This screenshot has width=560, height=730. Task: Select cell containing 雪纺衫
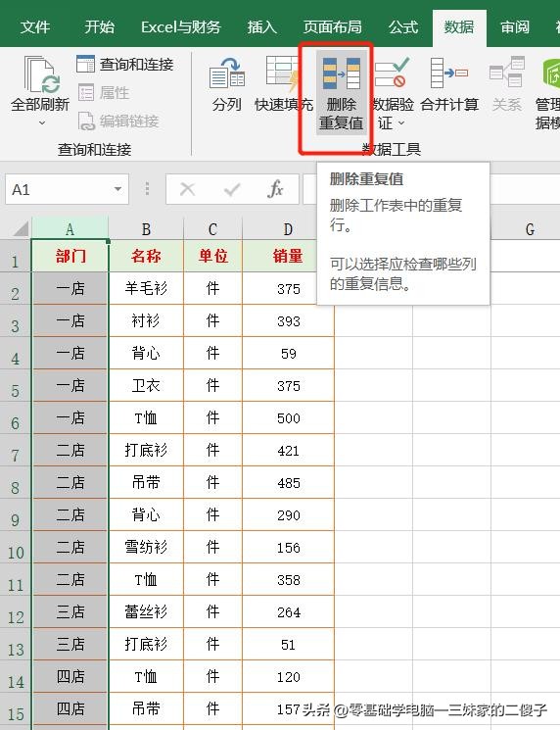[146, 547]
